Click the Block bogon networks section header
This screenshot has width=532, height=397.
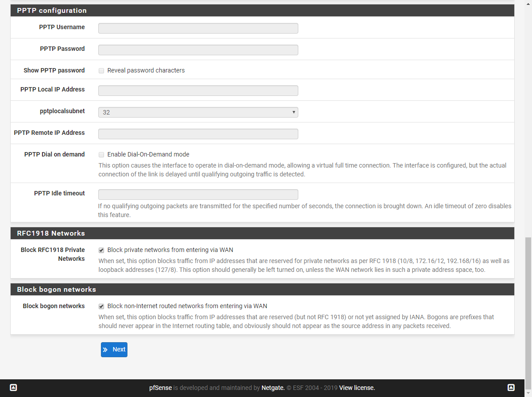[x=262, y=290]
